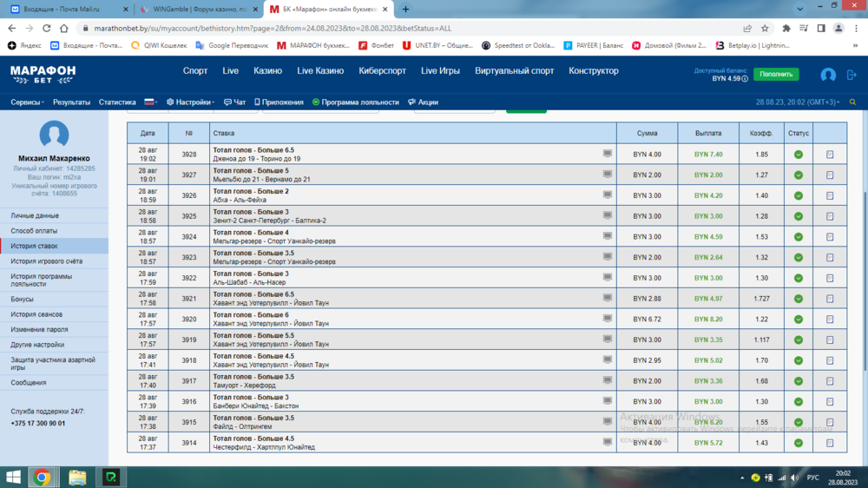Open the language flag dropdown
The width and height of the screenshot is (868, 488).
point(151,102)
